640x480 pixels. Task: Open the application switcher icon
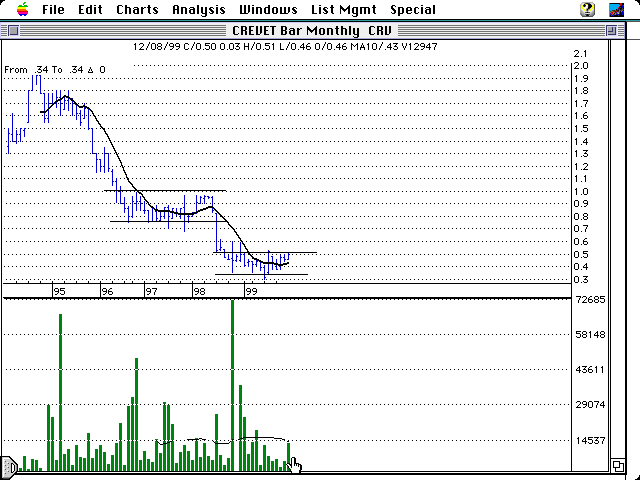coord(616,9)
